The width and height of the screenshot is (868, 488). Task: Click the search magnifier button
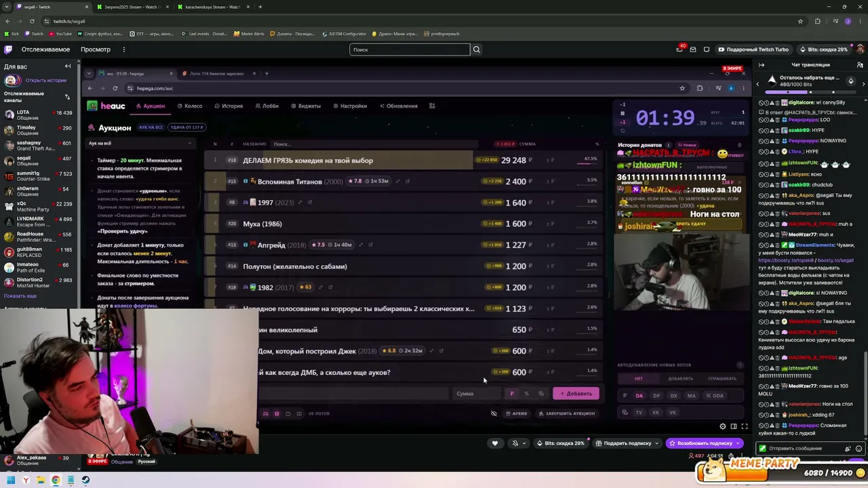(x=477, y=49)
